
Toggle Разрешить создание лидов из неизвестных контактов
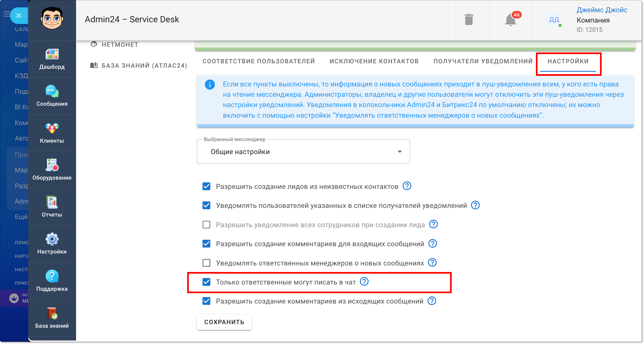[206, 186]
